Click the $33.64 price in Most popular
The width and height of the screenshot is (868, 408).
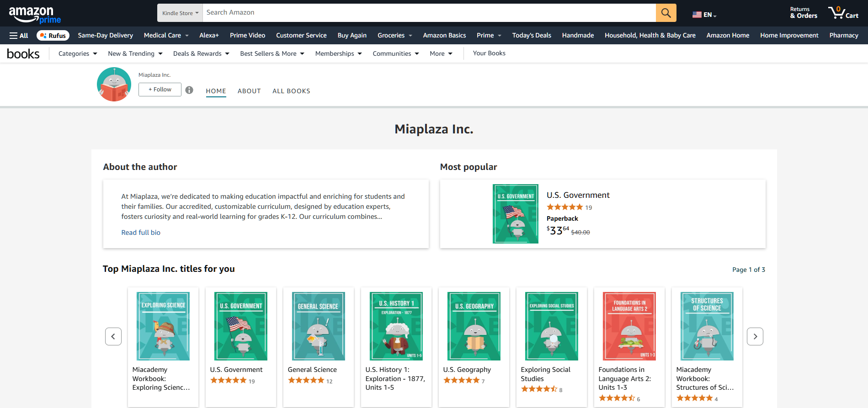pyautogui.click(x=558, y=230)
